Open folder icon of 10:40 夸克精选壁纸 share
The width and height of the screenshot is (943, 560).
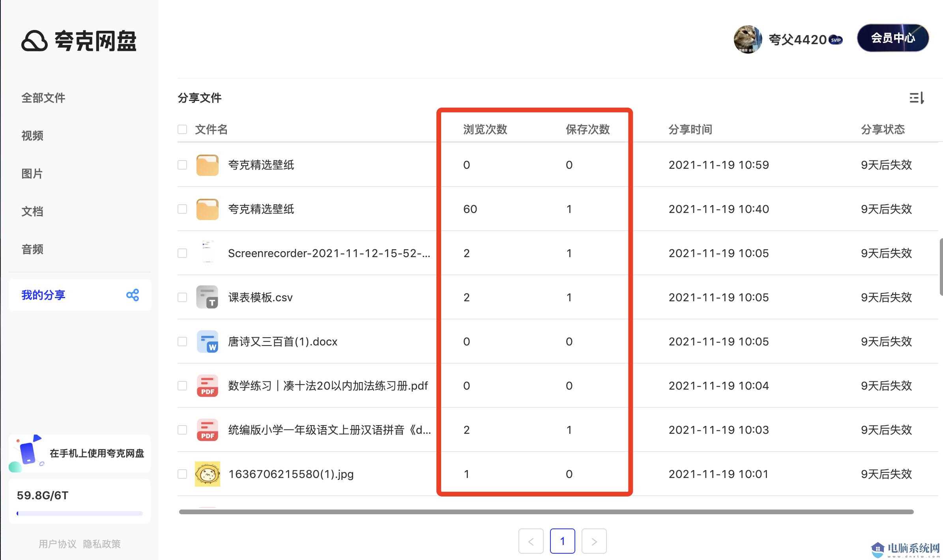pos(208,209)
